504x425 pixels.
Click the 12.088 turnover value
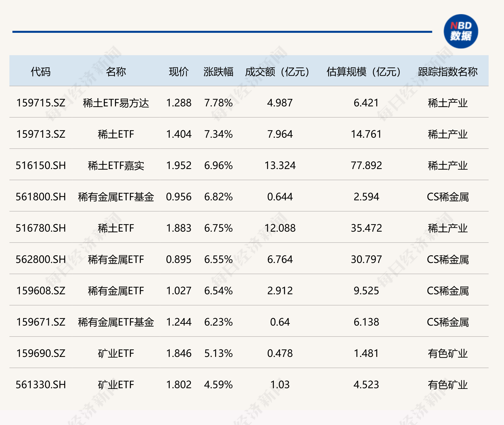(280, 228)
